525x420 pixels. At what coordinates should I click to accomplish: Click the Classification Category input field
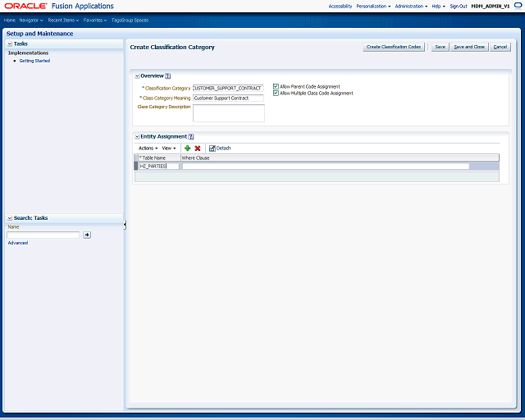(228, 88)
